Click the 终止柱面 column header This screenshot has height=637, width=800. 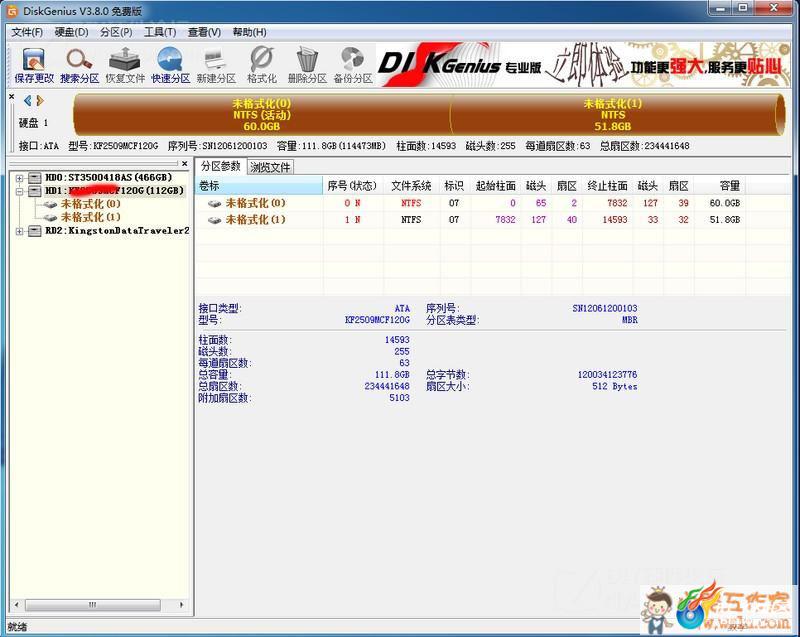608,186
